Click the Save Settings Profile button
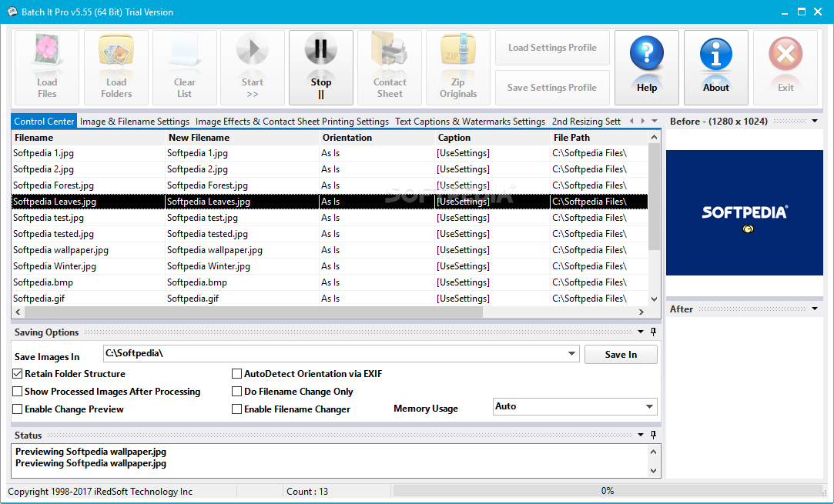 click(x=552, y=87)
